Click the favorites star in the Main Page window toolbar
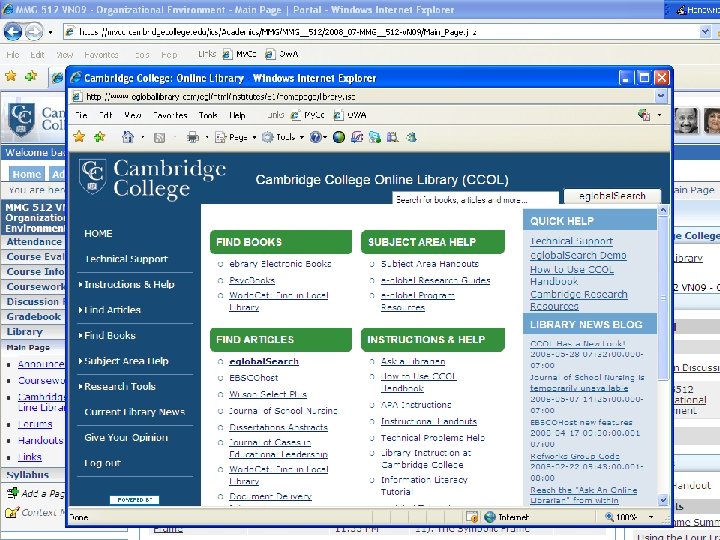720x540 pixels. (11, 76)
